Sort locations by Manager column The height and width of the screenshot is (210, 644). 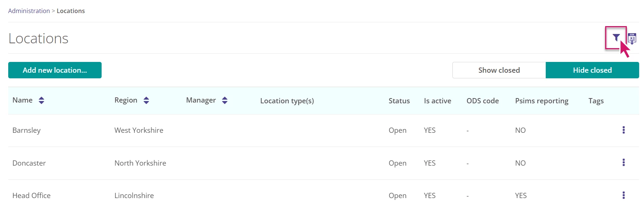tap(225, 100)
